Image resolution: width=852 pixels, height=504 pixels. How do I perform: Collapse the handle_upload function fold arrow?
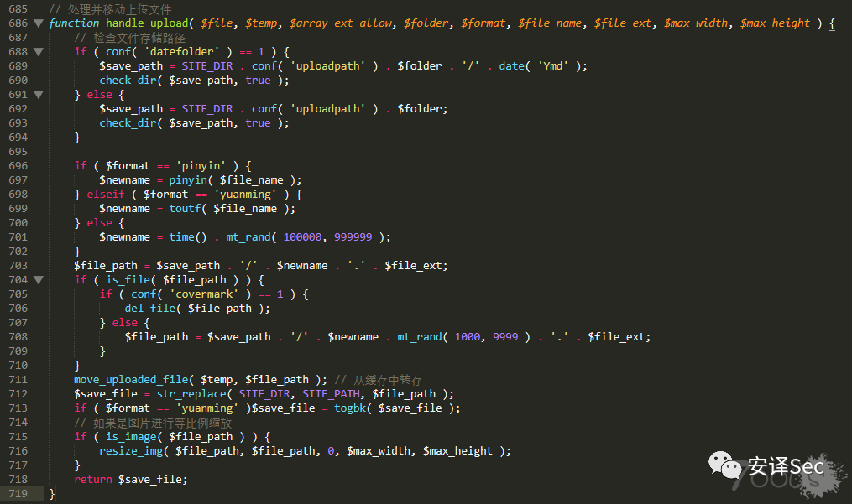click(38, 23)
